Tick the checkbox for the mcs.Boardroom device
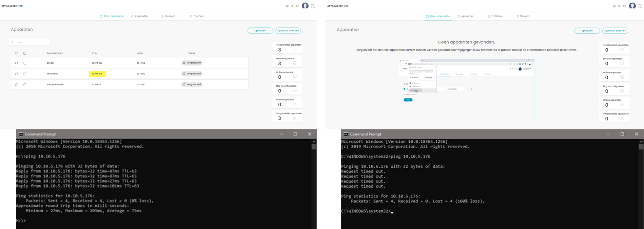 [25, 85]
